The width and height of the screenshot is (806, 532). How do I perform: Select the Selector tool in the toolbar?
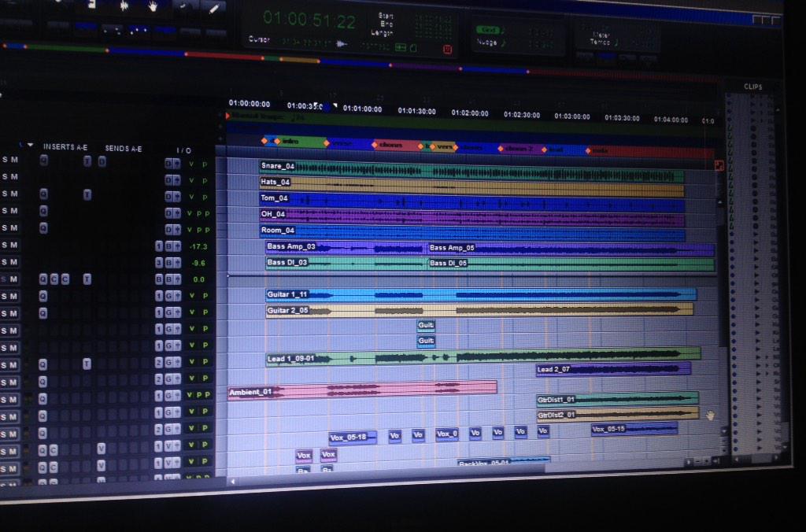tap(124, 6)
